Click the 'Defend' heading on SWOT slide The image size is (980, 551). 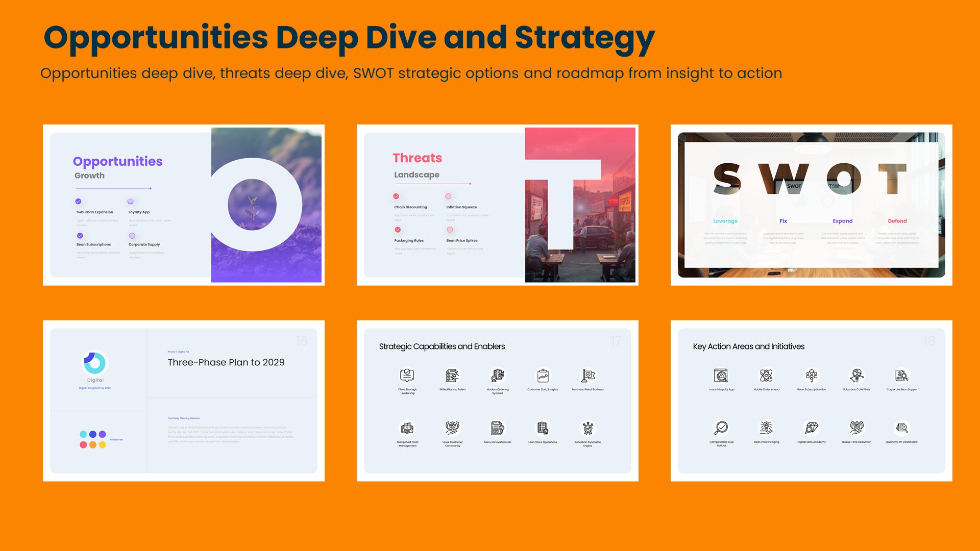(x=897, y=221)
